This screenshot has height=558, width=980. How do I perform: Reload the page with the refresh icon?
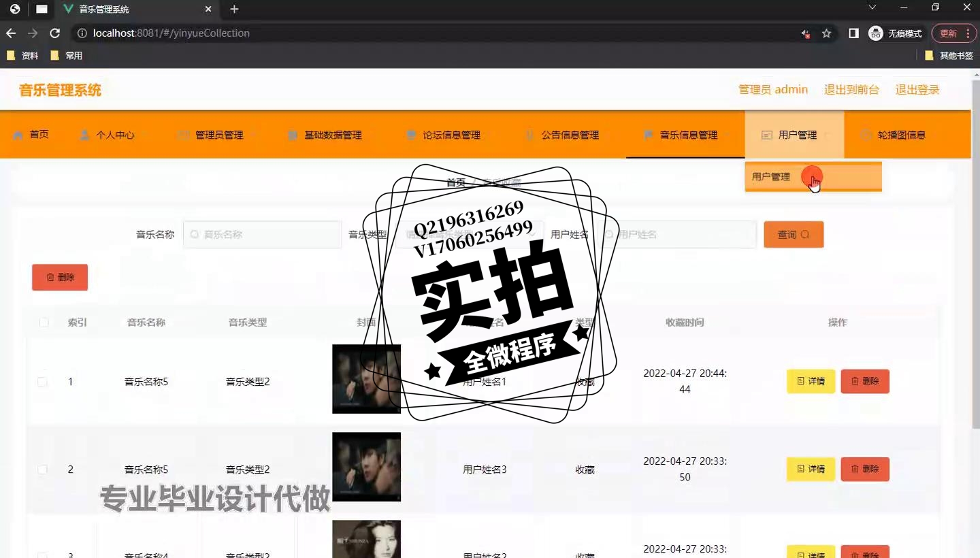[55, 33]
